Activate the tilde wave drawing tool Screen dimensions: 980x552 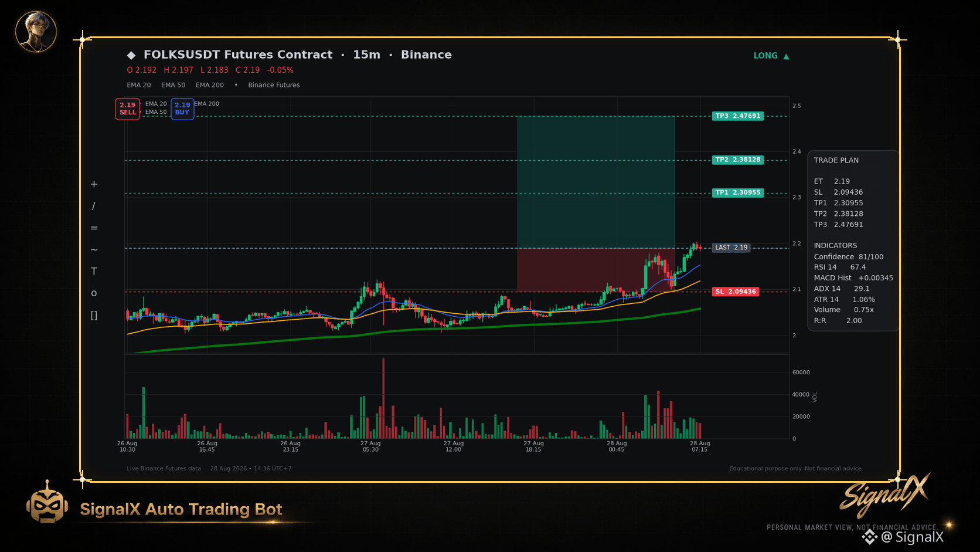pos(94,250)
